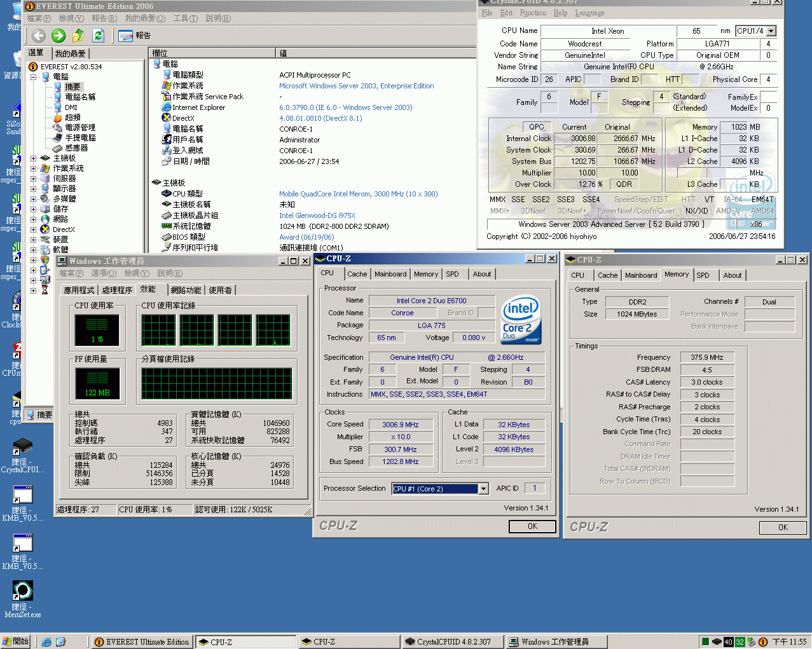Screen dimensions: 812x649
Task: Refresh the EVEREST page using the toolbar refresh icon
Action: point(98,36)
